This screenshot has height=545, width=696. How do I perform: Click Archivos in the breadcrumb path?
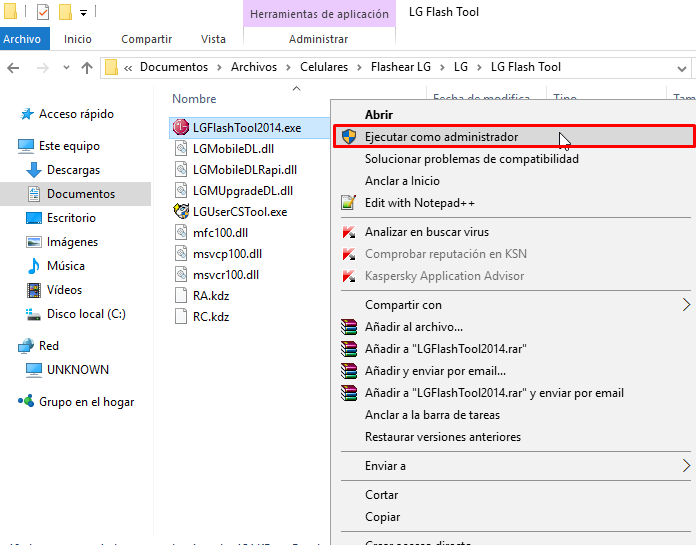point(254,67)
